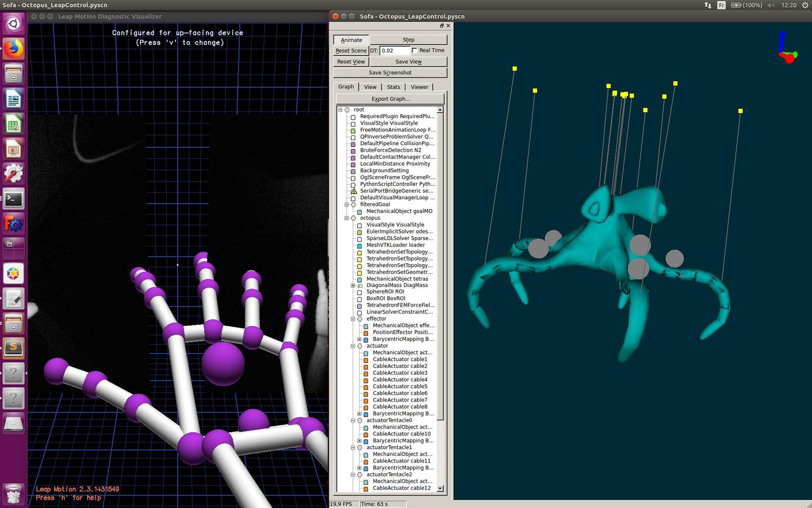
Task: Click the cable1 CableActuator orange icon
Action: (366, 360)
